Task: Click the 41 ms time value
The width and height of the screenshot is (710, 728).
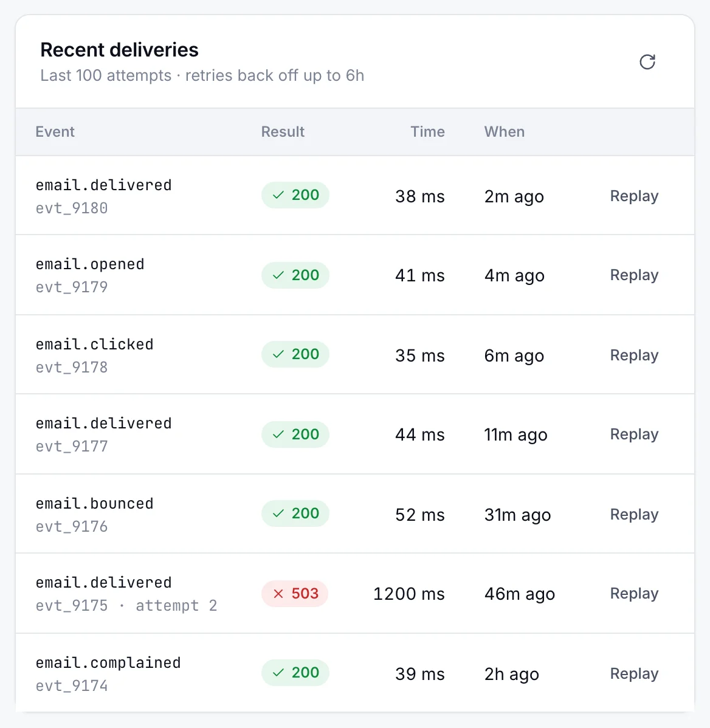Action: [x=420, y=275]
